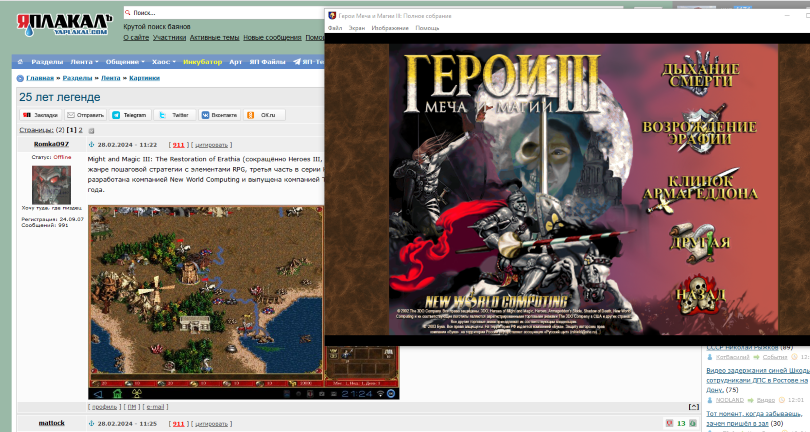Screen dimensions: 810x432
Task: Click the Главная breadcrumb link
Action: (40, 78)
